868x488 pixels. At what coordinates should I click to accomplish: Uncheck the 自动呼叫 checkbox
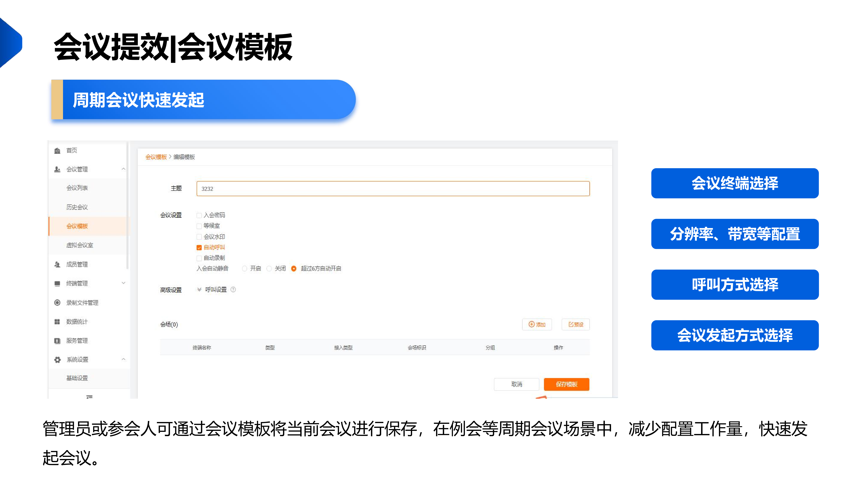[x=199, y=248]
